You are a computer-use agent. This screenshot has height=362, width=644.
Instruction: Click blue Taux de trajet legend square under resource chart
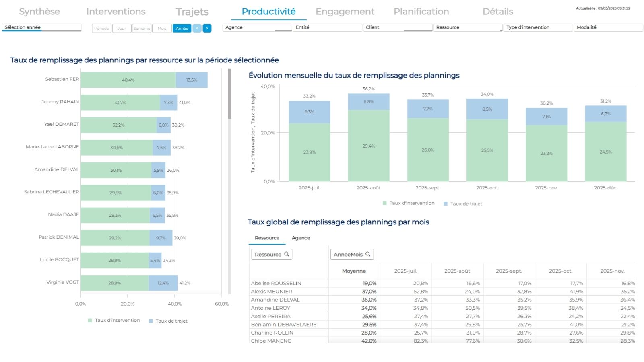[x=151, y=321]
